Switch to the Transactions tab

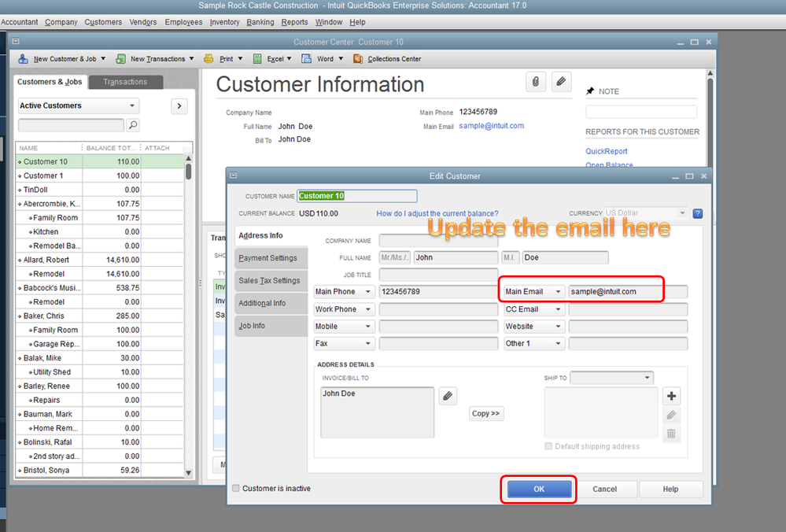[125, 82]
